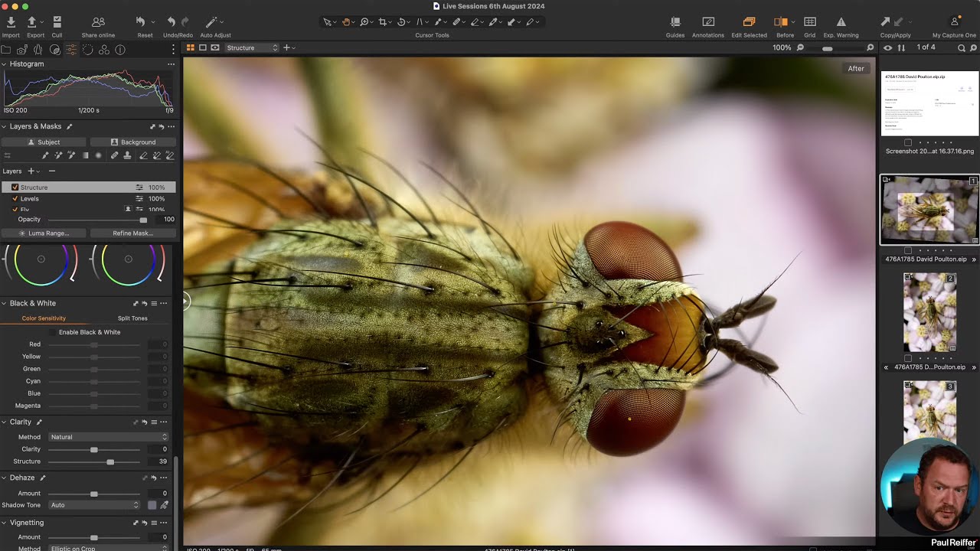980x551 pixels.
Task: Select the Crop cursor tool
Action: point(383,22)
